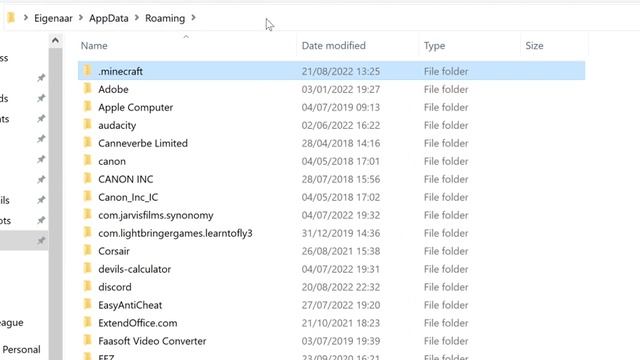
Task: Click the .minecraft folder icon
Action: [x=87, y=71]
